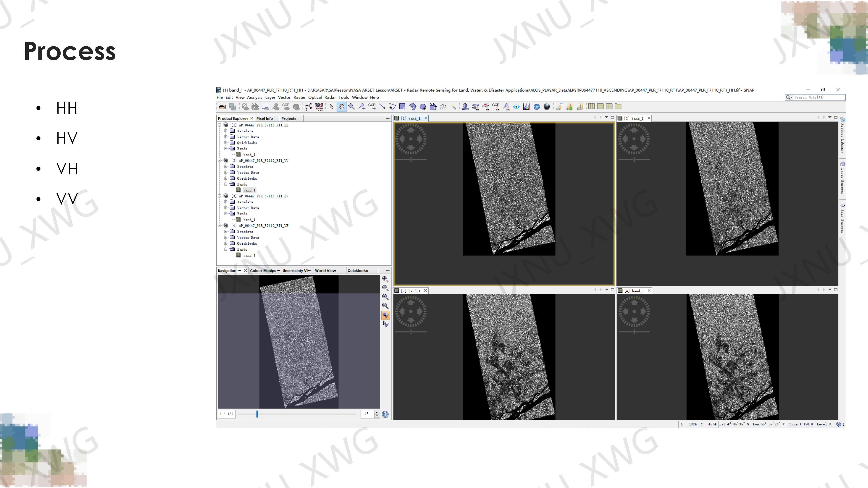
Task: Switch to the Colour Manipulation tab
Action: tap(264, 270)
